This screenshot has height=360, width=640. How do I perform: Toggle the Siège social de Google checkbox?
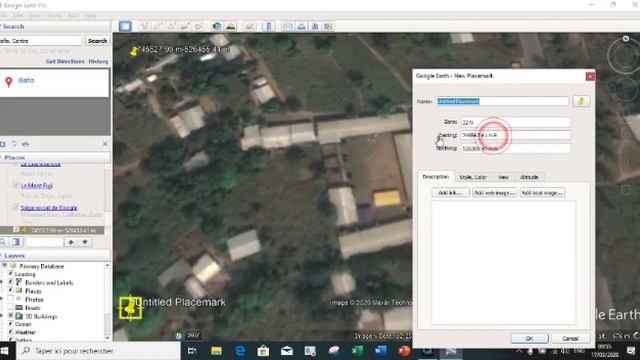16,207
